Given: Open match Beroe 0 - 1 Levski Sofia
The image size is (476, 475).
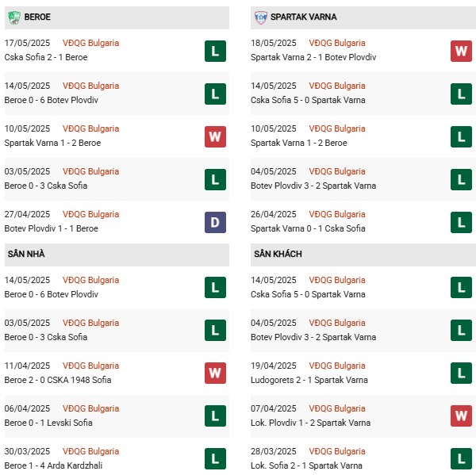Looking at the screenshot, I should (48, 423).
